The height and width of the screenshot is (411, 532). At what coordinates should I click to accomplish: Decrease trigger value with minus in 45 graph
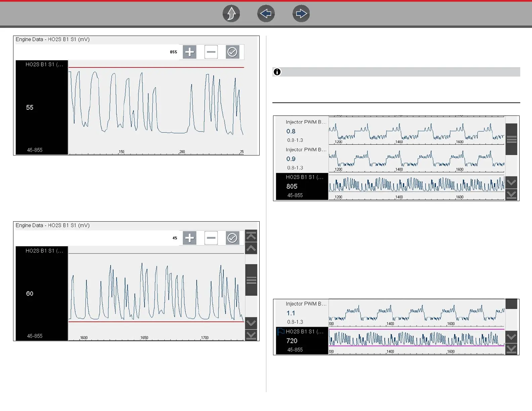(211, 238)
